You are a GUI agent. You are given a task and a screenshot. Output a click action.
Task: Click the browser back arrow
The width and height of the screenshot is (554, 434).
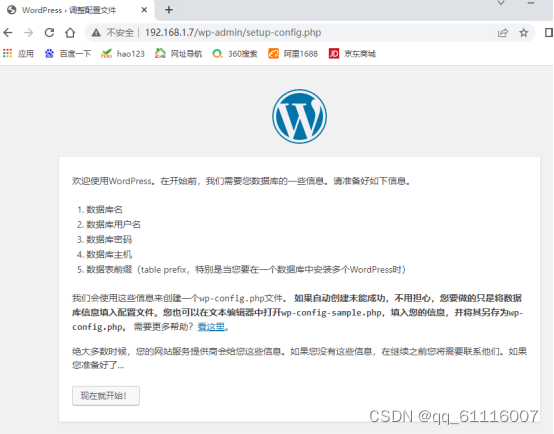[8, 33]
